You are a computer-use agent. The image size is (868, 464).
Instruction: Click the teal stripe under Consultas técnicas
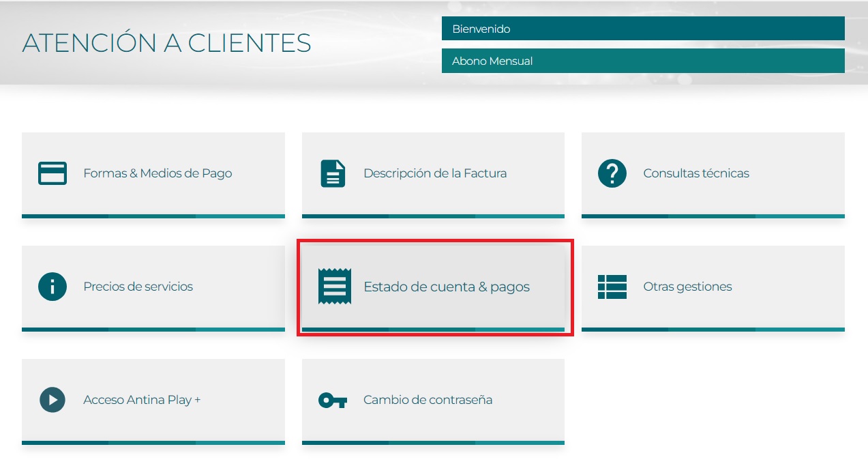click(x=713, y=216)
